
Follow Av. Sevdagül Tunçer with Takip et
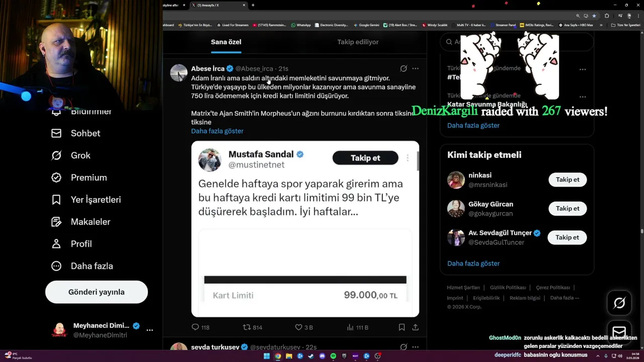click(x=568, y=237)
